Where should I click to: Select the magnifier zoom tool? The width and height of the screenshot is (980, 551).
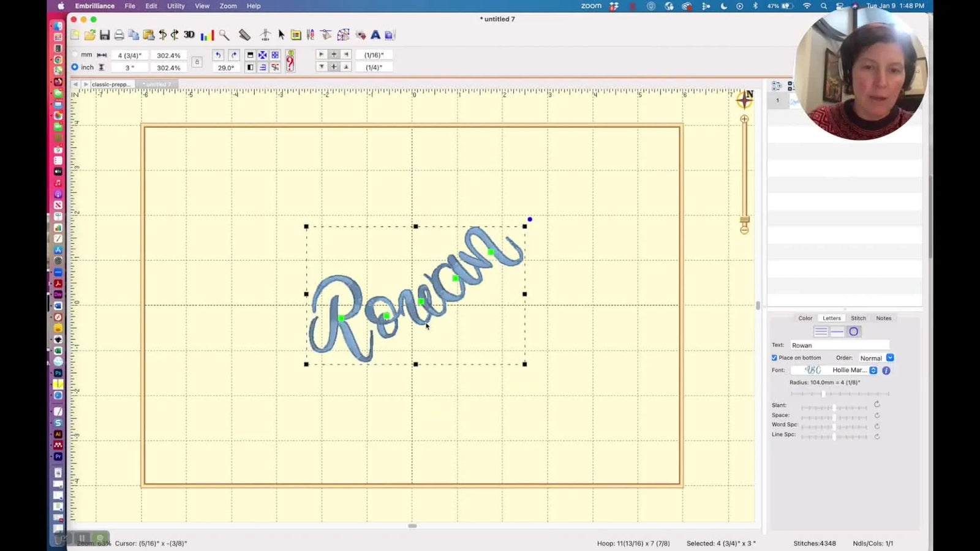(x=223, y=35)
